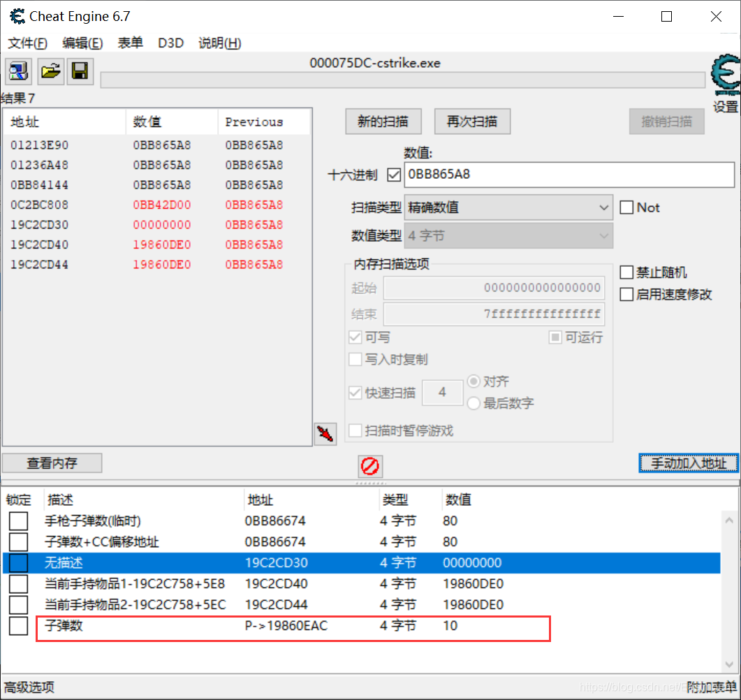Toggle the 扫描时暂停游戏 checkbox
Image resolution: width=741 pixels, height=700 pixels.
coord(355,430)
